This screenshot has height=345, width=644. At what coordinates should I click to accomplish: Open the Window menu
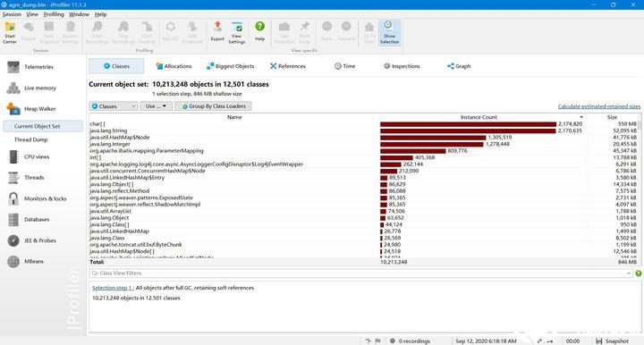coord(79,14)
